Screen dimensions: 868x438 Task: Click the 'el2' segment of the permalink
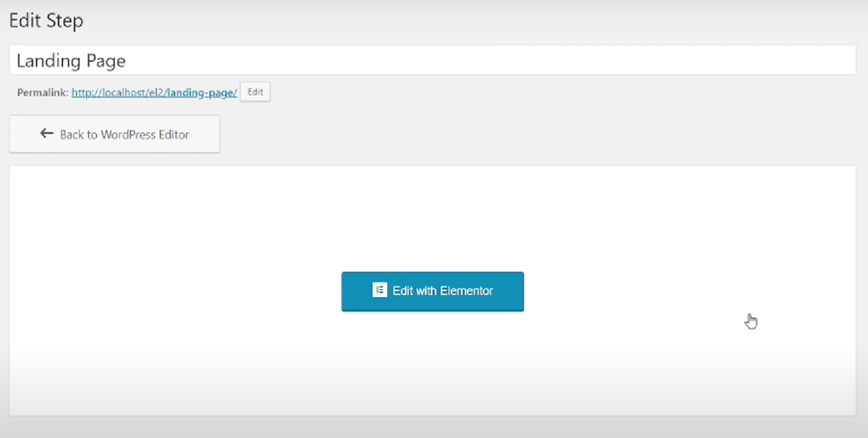pyautogui.click(x=156, y=93)
